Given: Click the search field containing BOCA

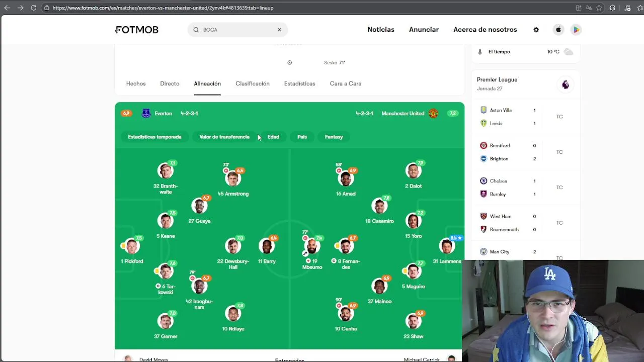Looking at the screenshot, I should click(237, 30).
